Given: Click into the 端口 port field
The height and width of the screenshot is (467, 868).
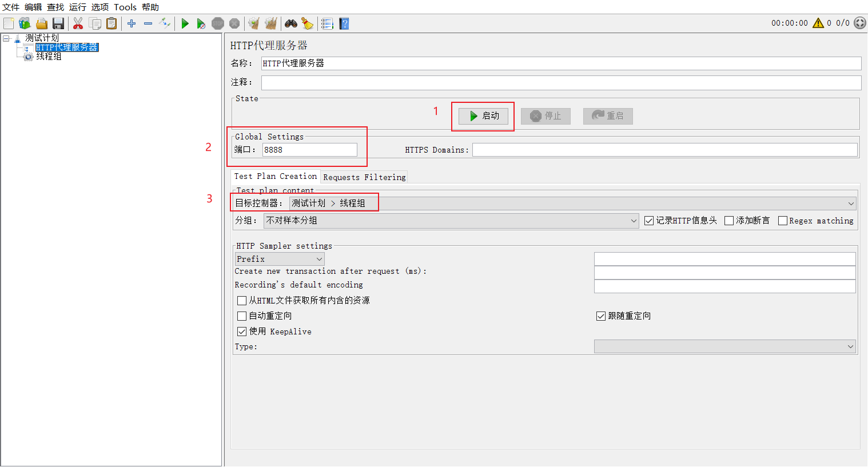Looking at the screenshot, I should click(x=309, y=150).
